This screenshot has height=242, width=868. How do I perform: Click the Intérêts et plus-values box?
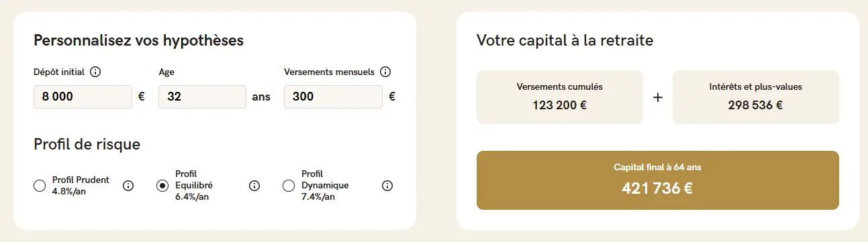click(x=755, y=97)
